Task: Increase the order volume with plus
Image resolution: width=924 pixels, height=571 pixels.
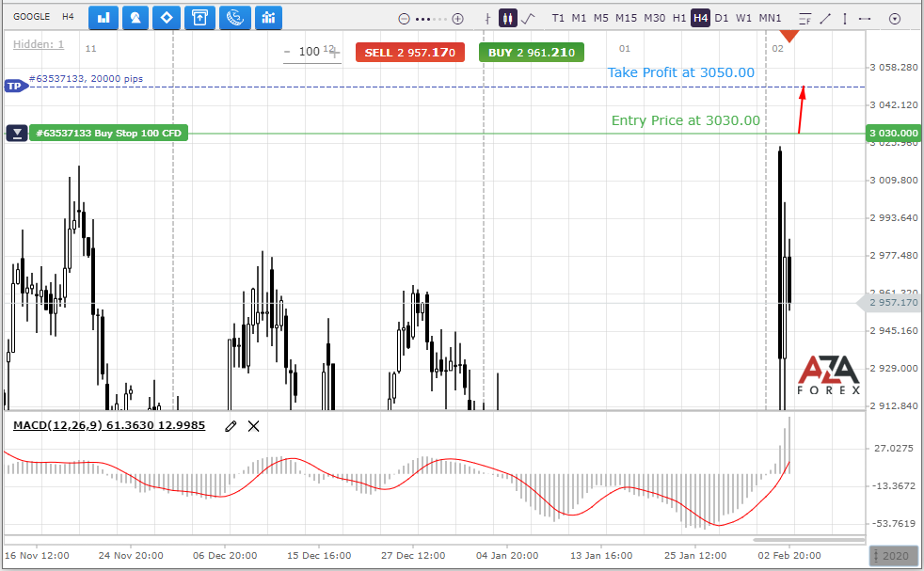Action: pyautogui.click(x=335, y=53)
